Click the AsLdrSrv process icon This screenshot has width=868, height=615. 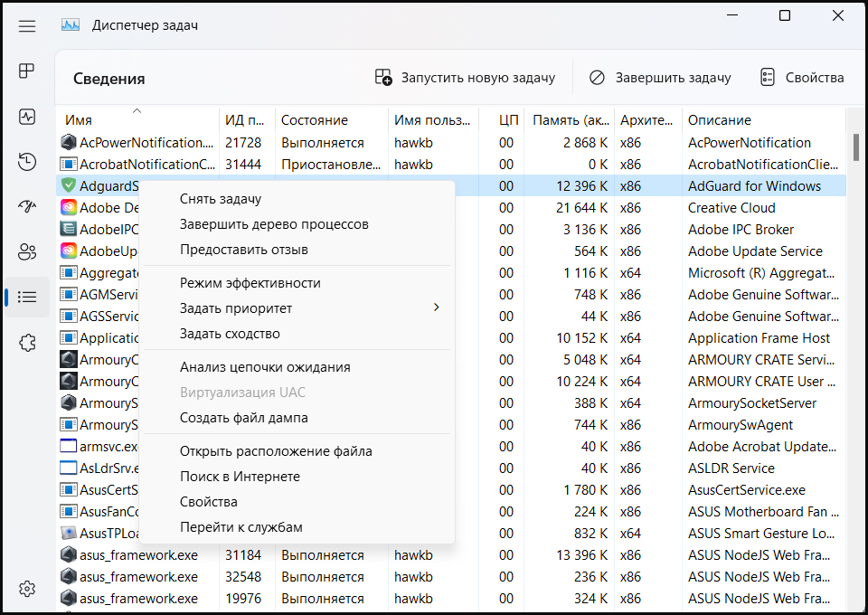tap(68, 468)
